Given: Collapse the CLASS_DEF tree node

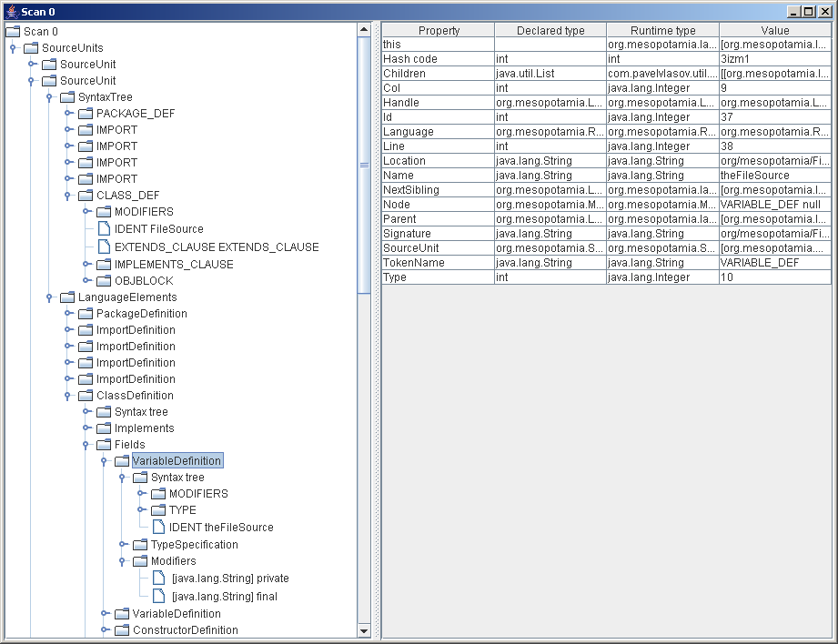Looking at the screenshot, I should 67,196.
